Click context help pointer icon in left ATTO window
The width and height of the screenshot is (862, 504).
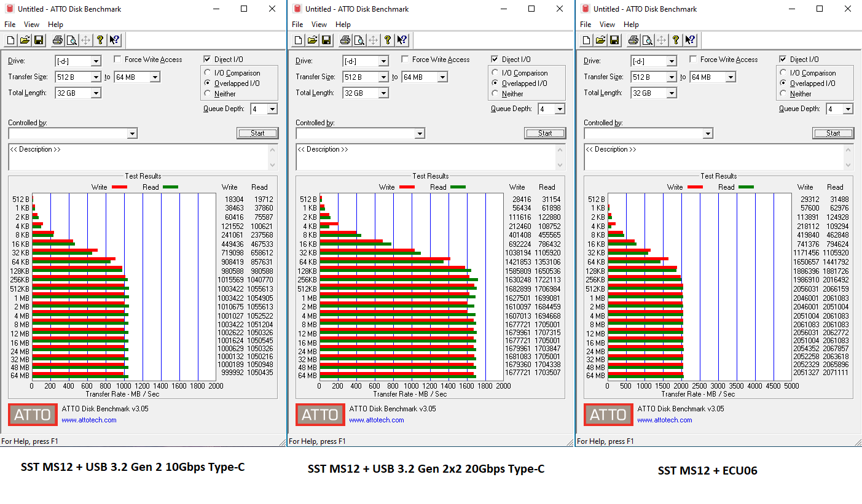(x=114, y=41)
